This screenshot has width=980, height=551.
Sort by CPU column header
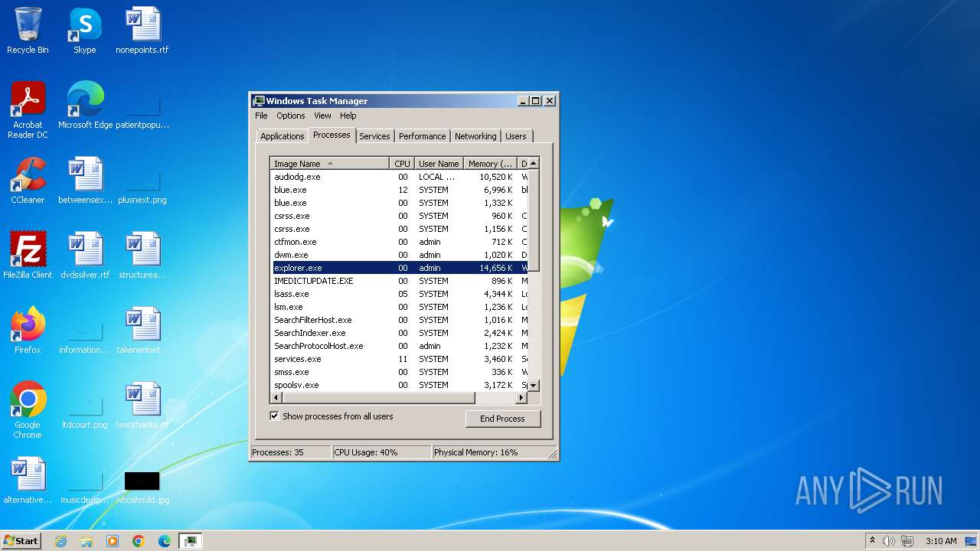[x=402, y=164]
